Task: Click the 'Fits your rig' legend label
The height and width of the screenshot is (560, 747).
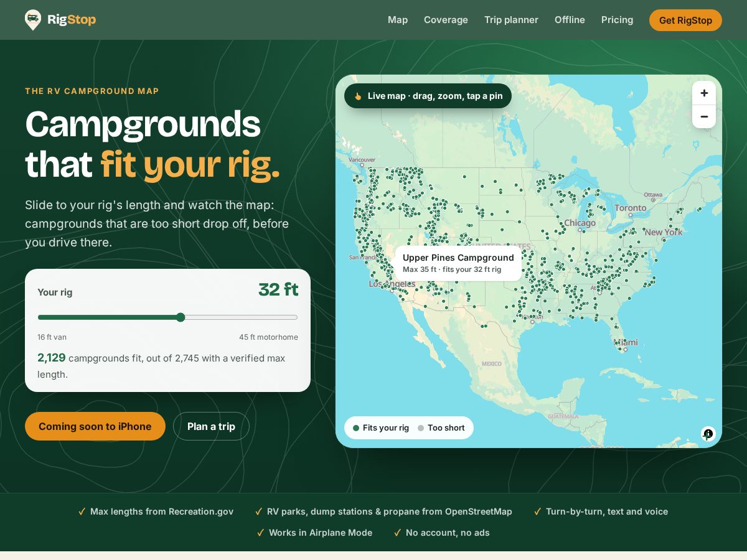Action: point(386,428)
